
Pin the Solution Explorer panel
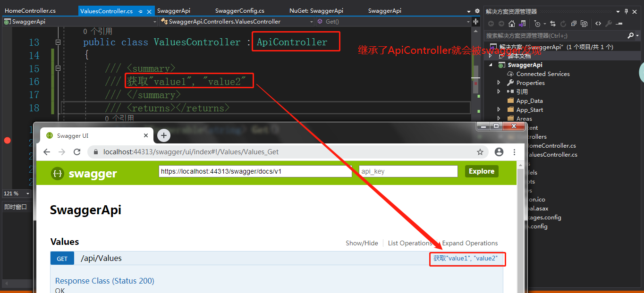(627, 11)
